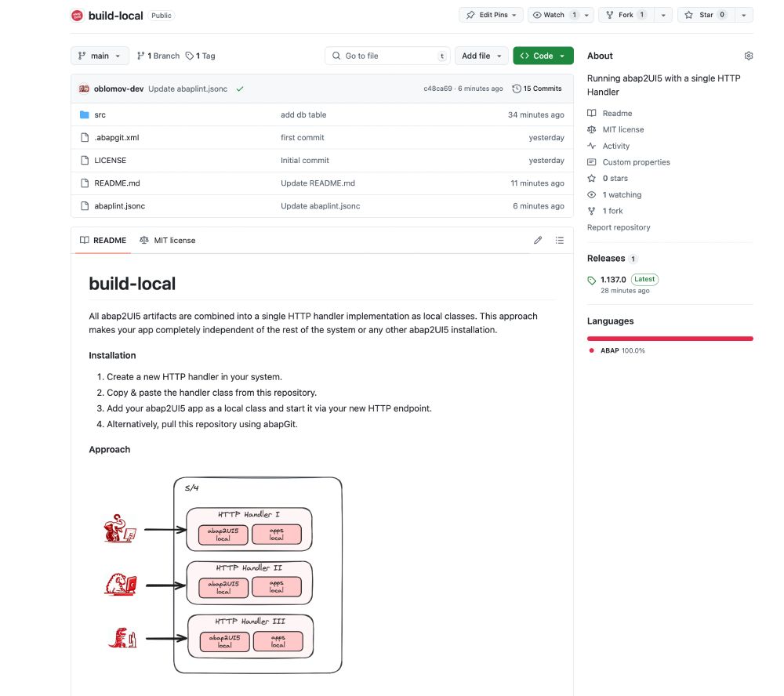Open the latest commit message Update abaplint.jsonc

click(x=187, y=89)
